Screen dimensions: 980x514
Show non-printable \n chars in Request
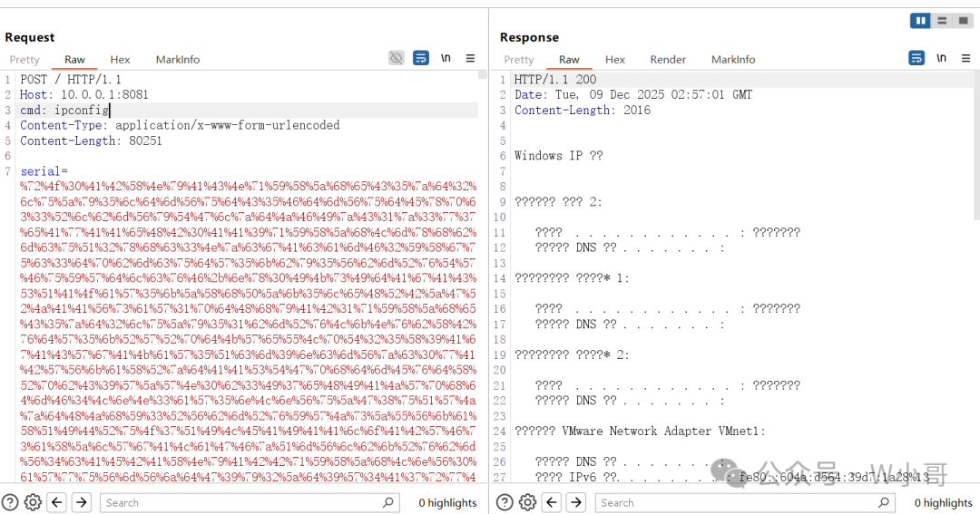pyautogui.click(x=446, y=58)
